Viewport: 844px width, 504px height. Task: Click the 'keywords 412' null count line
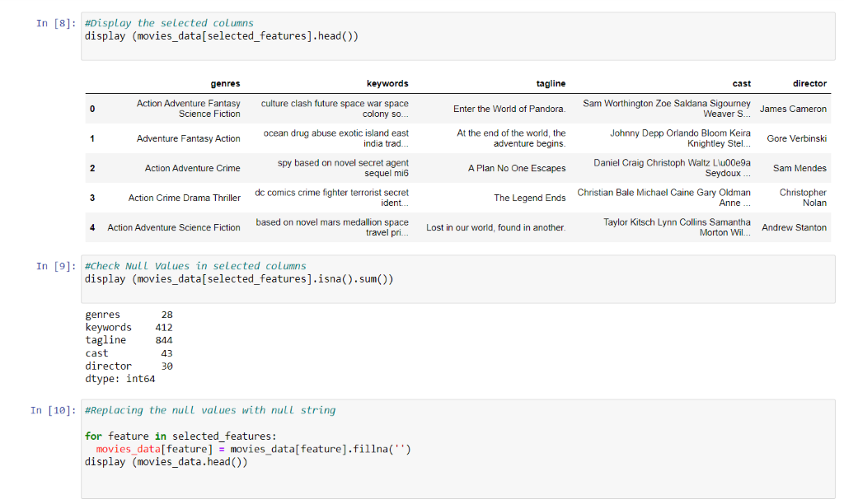[129, 327]
